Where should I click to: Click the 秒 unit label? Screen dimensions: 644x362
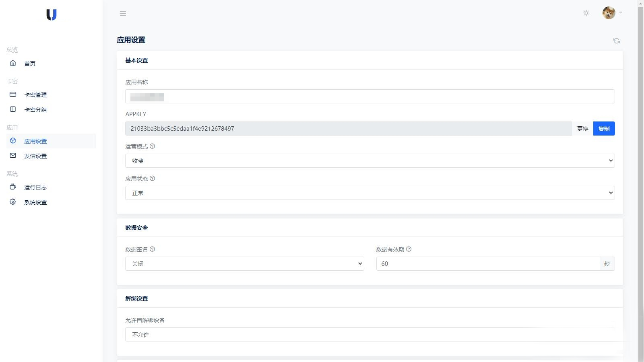tap(607, 264)
